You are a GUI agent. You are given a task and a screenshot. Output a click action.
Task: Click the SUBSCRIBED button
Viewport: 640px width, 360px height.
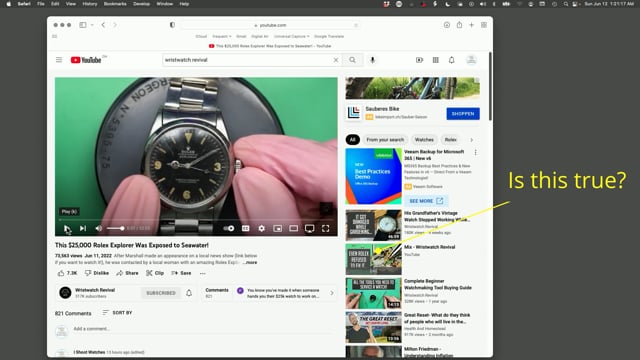pos(161,293)
